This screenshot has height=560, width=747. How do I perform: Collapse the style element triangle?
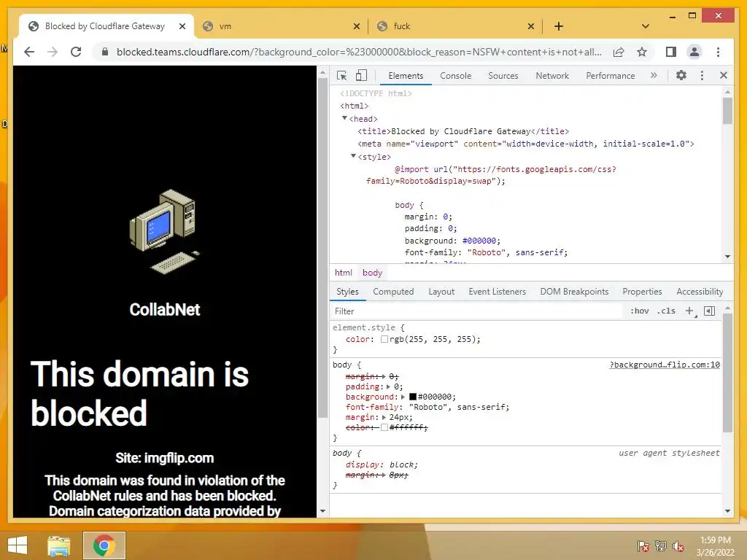tap(354, 156)
